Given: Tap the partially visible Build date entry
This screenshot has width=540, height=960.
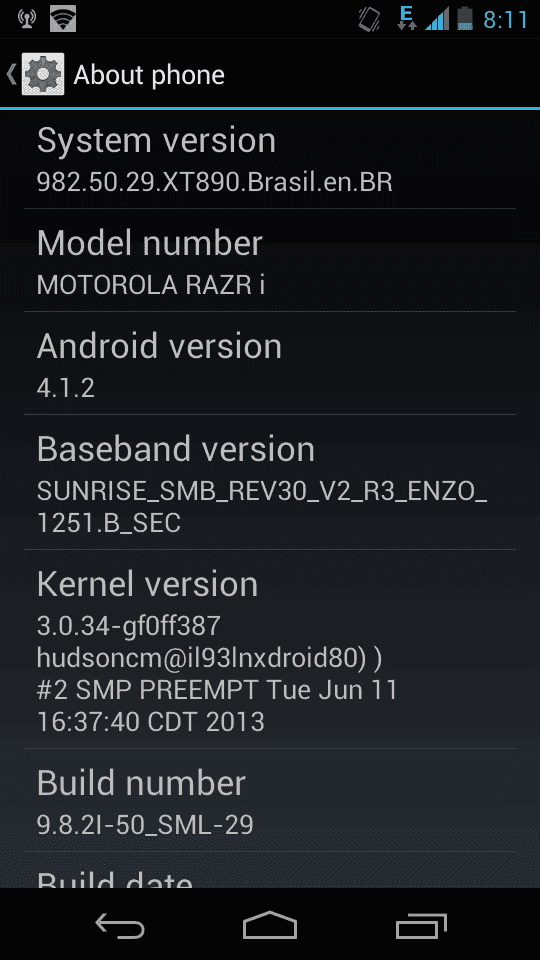Looking at the screenshot, I should pyautogui.click(x=270, y=870).
